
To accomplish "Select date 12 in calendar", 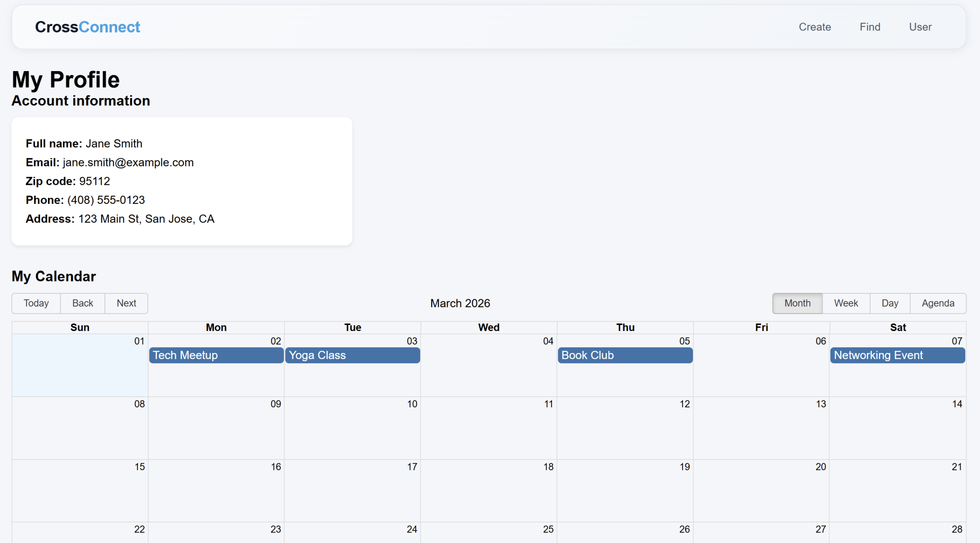I will [x=684, y=404].
